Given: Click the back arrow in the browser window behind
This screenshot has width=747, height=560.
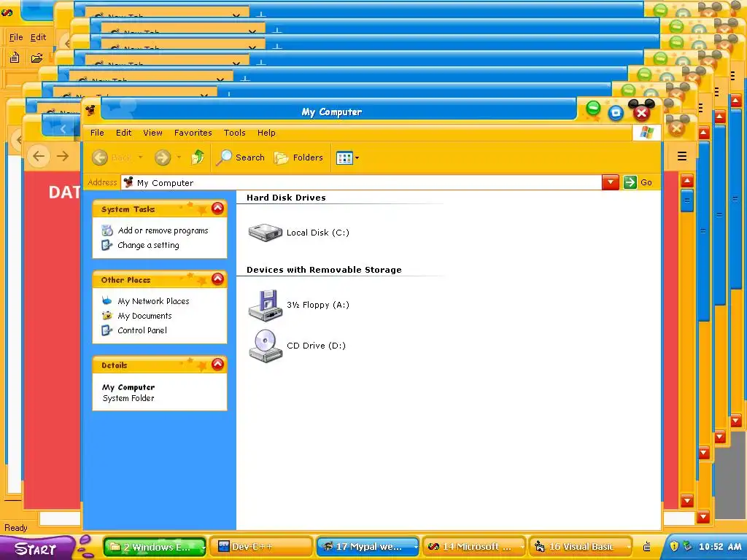Looking at the screenshot, I should pos(39,156).
